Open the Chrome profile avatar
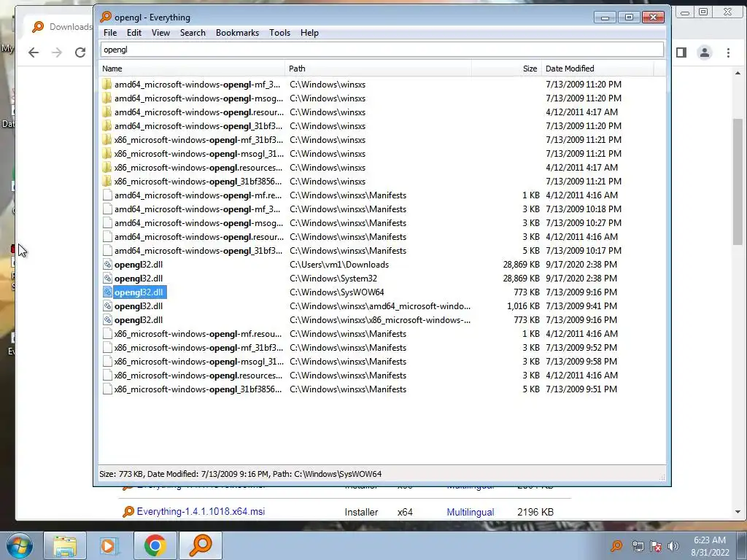The image size is (747, 560). 705,52
